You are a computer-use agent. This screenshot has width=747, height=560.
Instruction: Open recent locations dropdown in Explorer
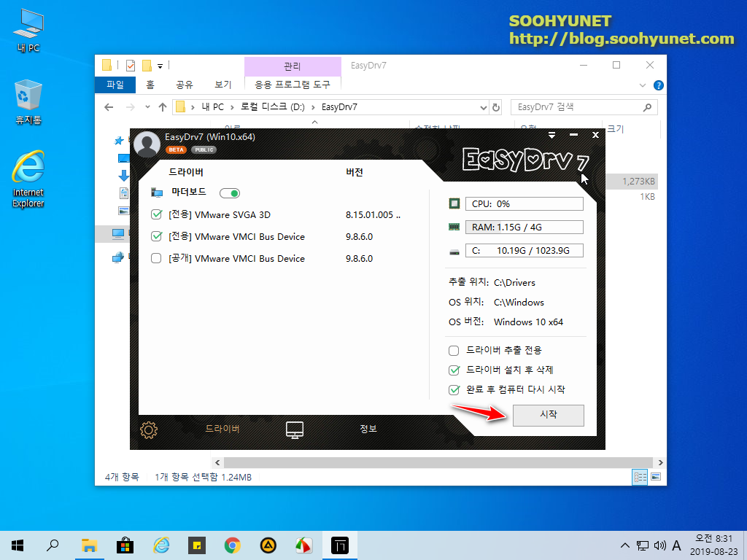147,107
